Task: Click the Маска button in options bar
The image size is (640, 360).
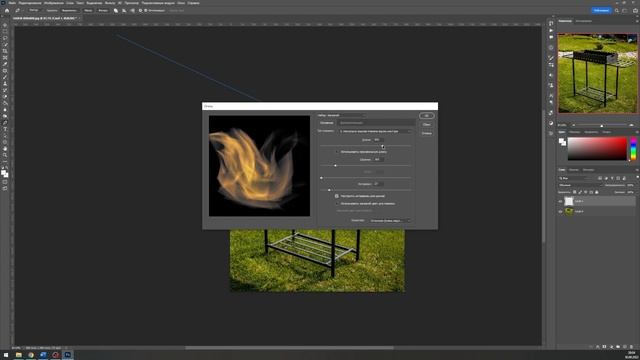Action: pos(88,11)
